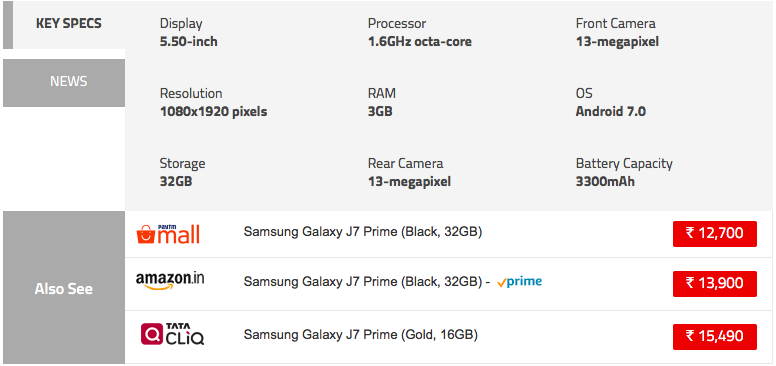Click the ₹ 12,700 price button
Image resolution: width=776 pixels, height=366 pixels.
click(715, 233)
